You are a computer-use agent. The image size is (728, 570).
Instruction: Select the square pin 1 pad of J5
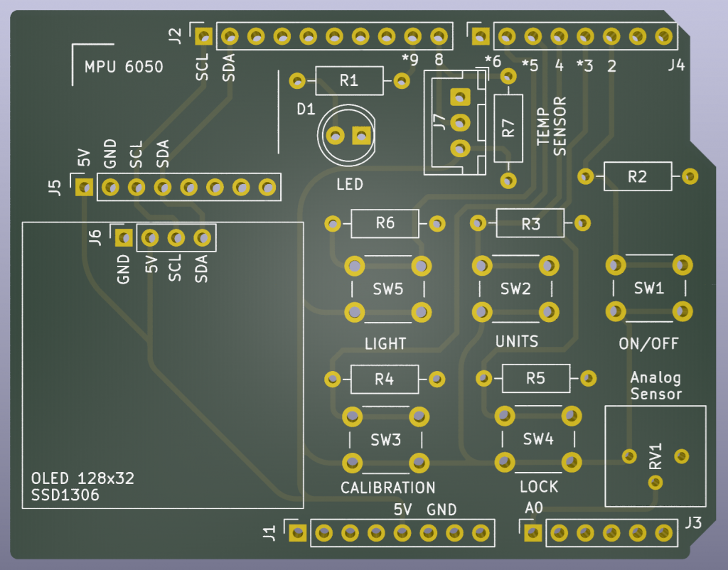pyautogui.click(x=84, y=188)
